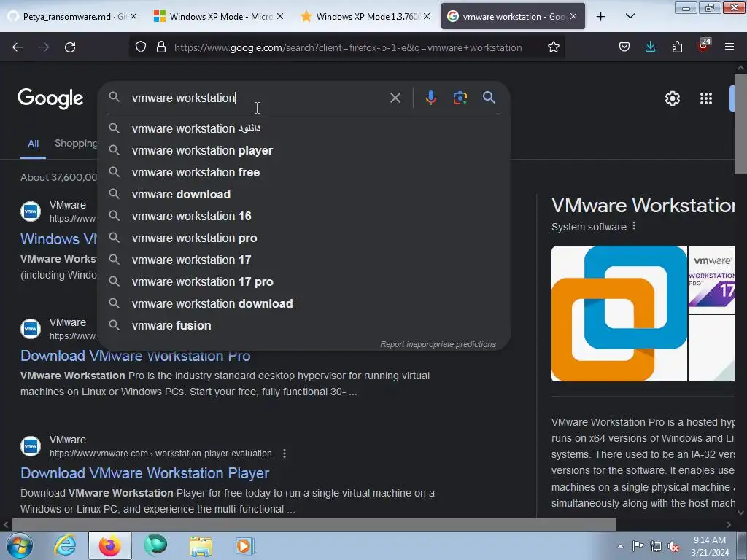Open the Downloads arrow icon
Viewport: 747px width, 560px height.
pos(650,47)
